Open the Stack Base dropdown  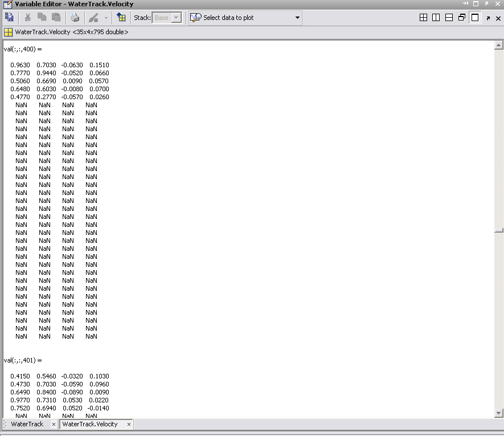tap(176, 18)
